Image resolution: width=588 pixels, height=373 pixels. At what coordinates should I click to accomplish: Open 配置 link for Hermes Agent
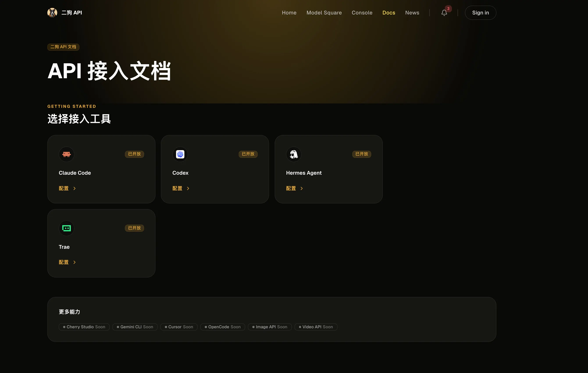(294, 188)
